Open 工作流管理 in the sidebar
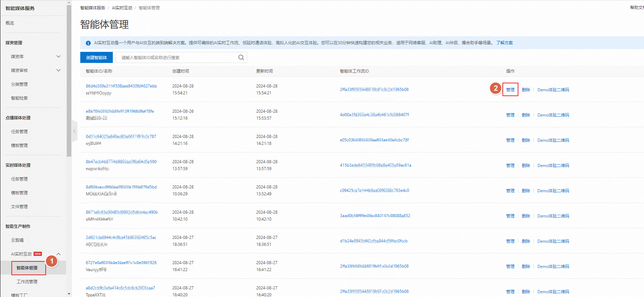 [27, 281]
